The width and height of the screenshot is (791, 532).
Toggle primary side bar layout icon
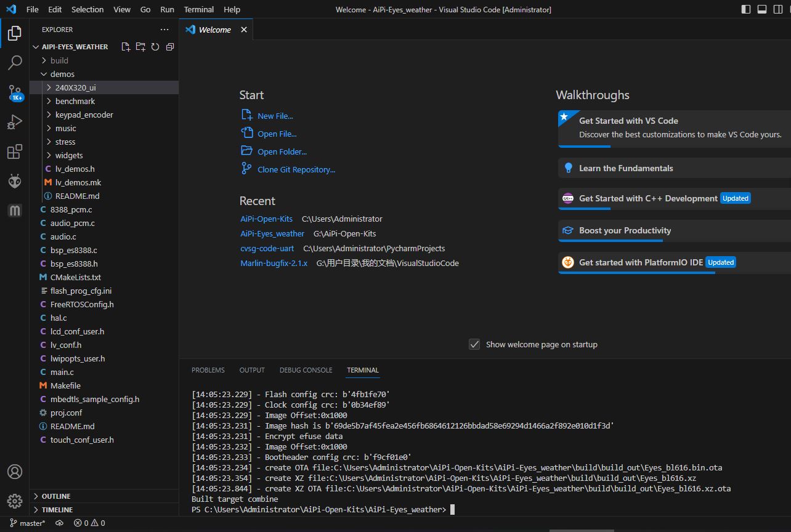pos(746,9)
